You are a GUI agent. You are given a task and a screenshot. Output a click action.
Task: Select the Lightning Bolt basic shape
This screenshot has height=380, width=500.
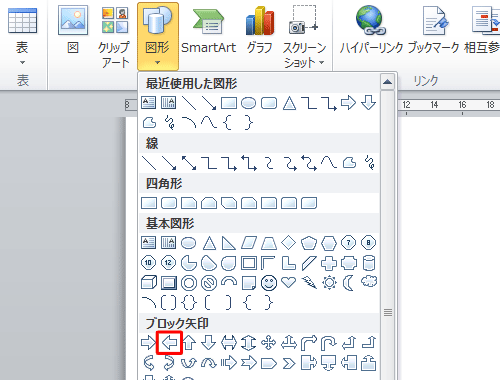coord(309,283)
